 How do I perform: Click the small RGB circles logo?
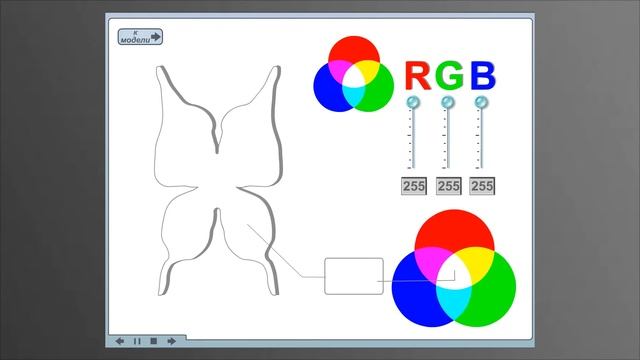pos(353,74)
